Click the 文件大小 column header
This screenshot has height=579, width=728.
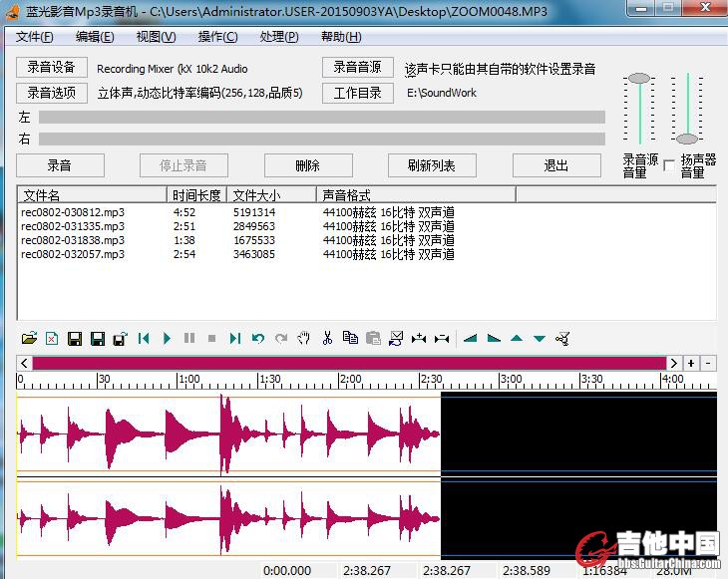pyautogui.click(x=256, y=195)
